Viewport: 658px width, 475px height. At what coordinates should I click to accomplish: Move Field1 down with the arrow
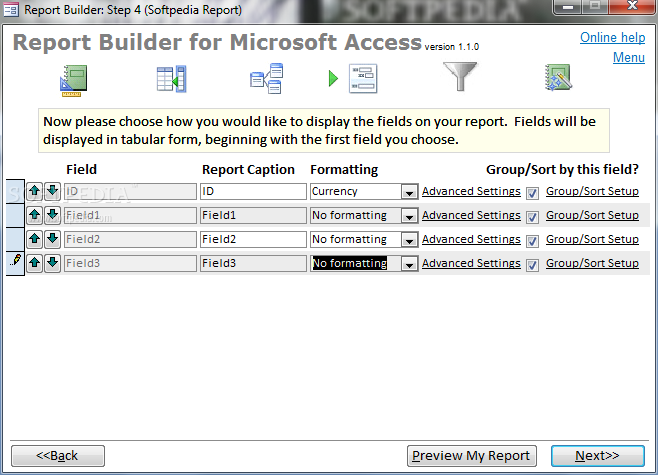[x=52, y=215]
